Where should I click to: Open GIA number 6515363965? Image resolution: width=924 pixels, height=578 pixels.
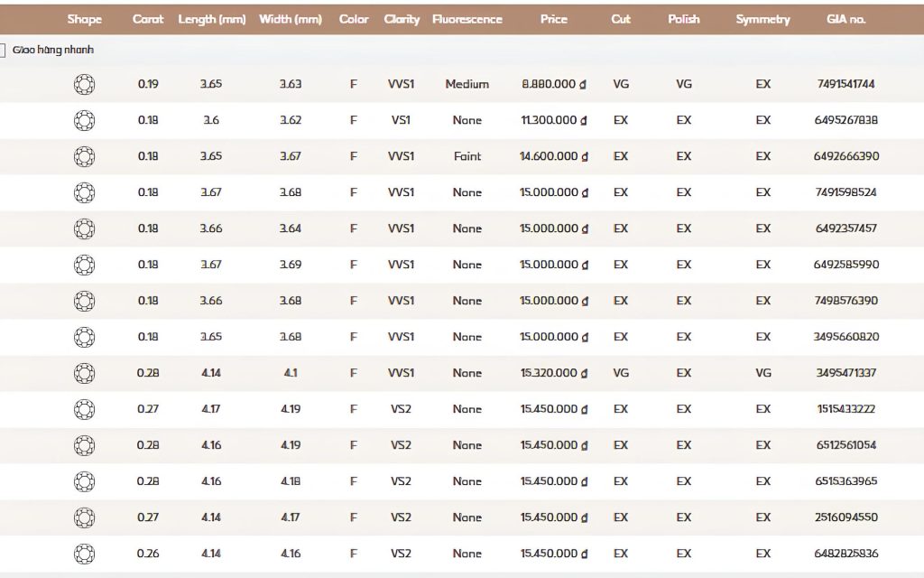[846, 481]
